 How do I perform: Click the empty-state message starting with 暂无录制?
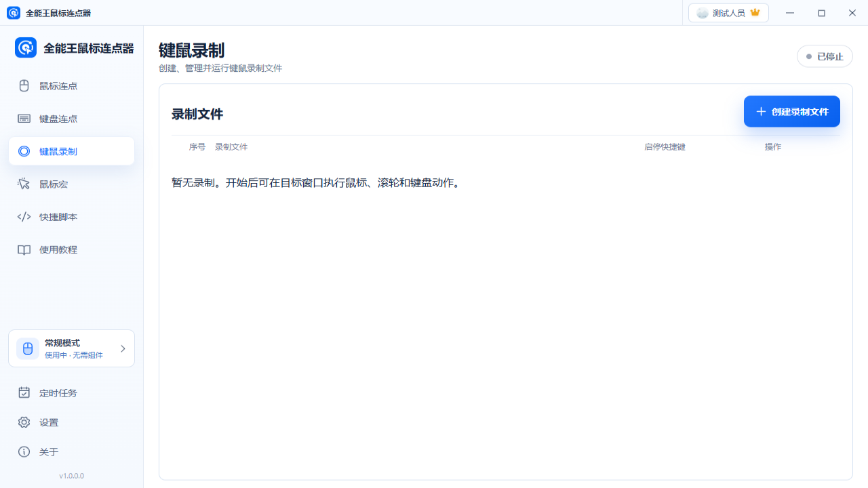coord(316,183)
